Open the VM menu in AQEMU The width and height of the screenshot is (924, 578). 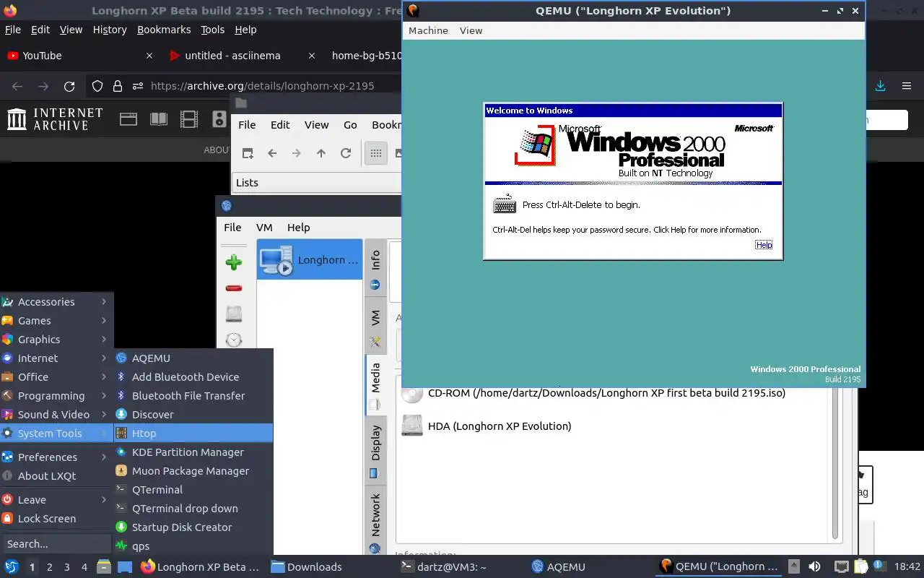coord(264,227)
